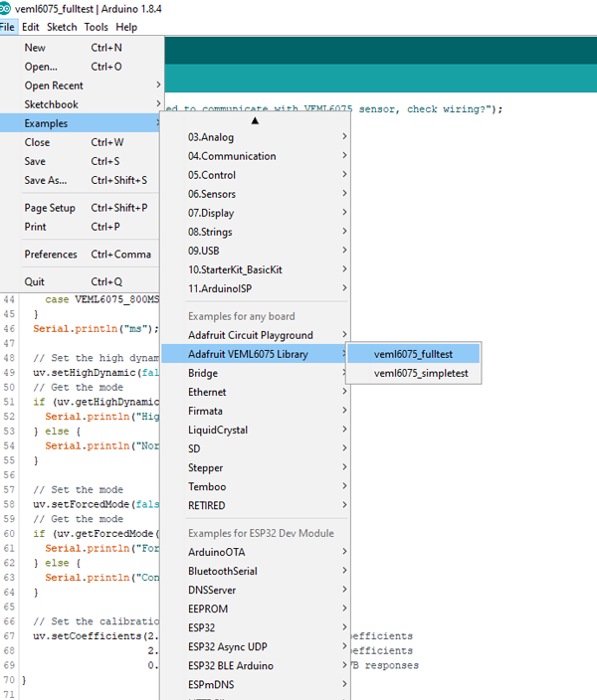Image resolution: width=597 pixels, height=700 pixels.
Task: Open Stepper library examples
Action: [x=255, y=468]
